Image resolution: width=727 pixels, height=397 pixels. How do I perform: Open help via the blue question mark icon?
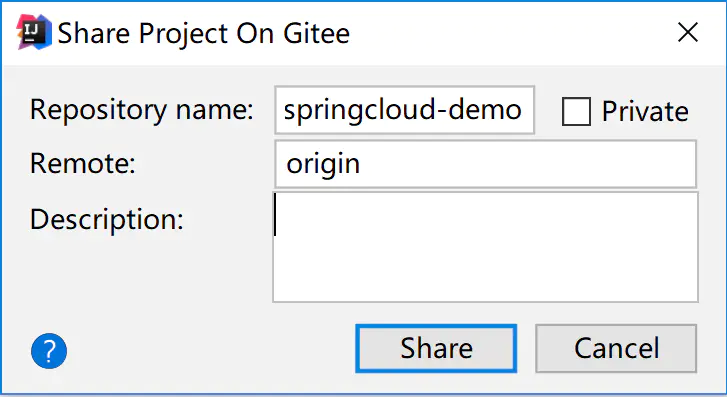[49, 351]
